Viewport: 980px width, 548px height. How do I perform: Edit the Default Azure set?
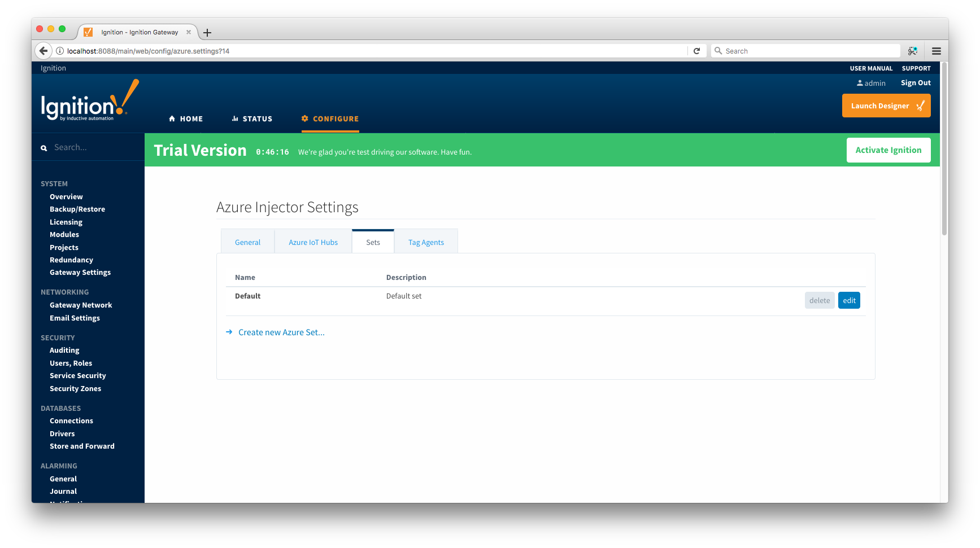click(x=849, y=300)
